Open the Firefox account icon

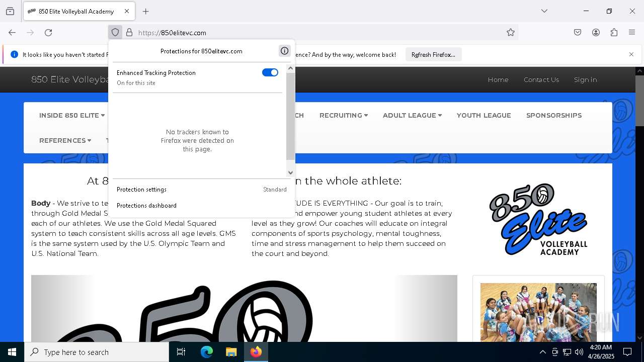coord(596,33)
